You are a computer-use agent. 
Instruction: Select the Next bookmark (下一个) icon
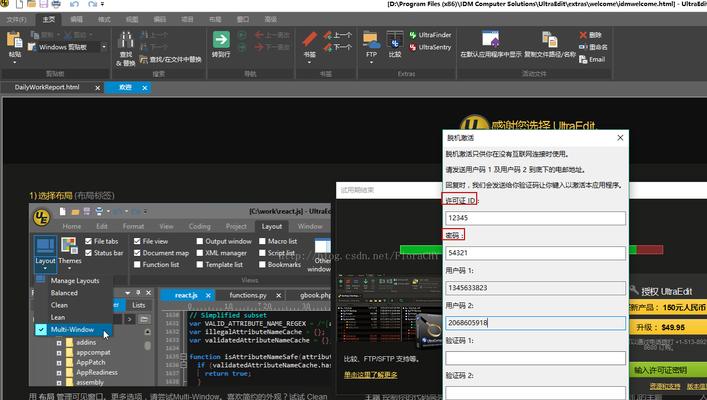(328, 47)
